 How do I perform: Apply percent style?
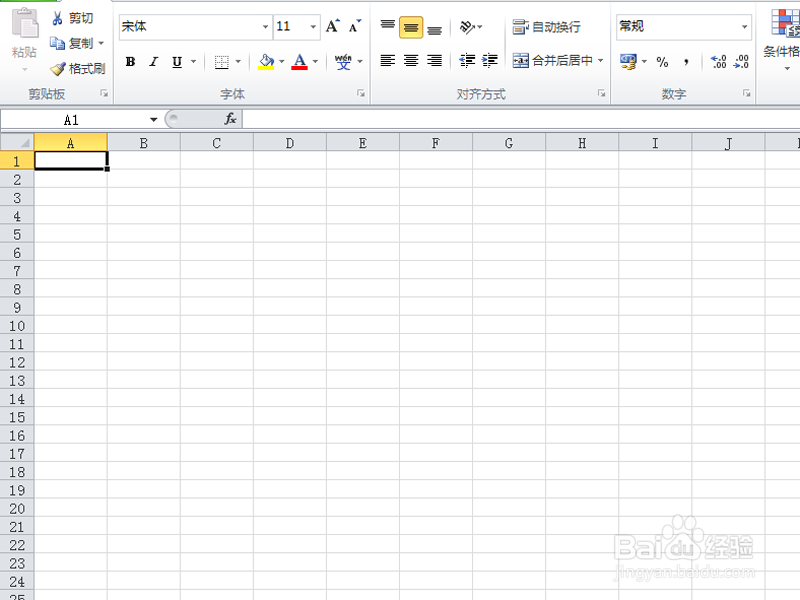[x=662, y=62]
